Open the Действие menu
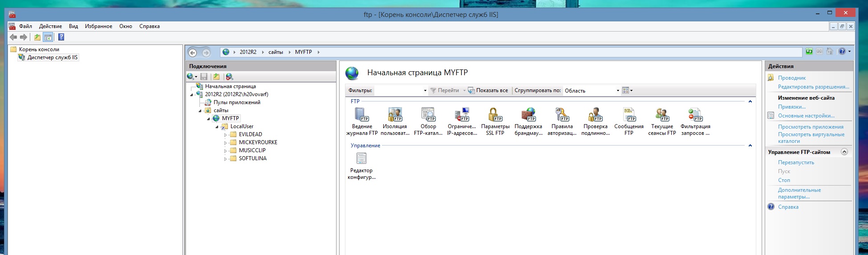Image resolution: width=868 pixels, height=255 pixels. (50, 26)
